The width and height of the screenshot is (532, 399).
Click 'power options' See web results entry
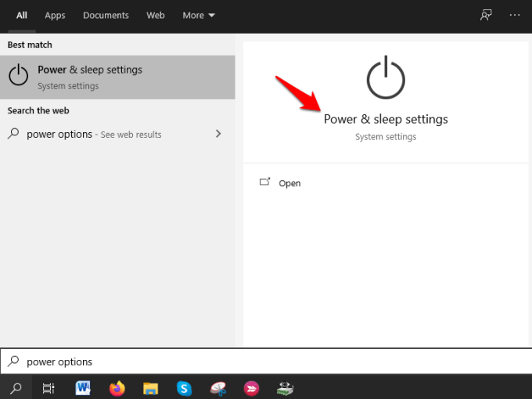coord(117,134)
